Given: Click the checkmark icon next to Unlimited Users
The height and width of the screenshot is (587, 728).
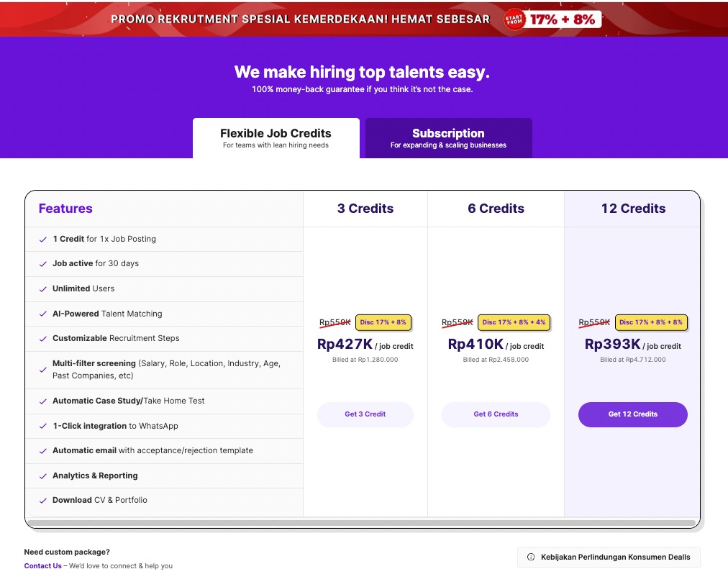Looking at the screenshot, I should point(43,288).
